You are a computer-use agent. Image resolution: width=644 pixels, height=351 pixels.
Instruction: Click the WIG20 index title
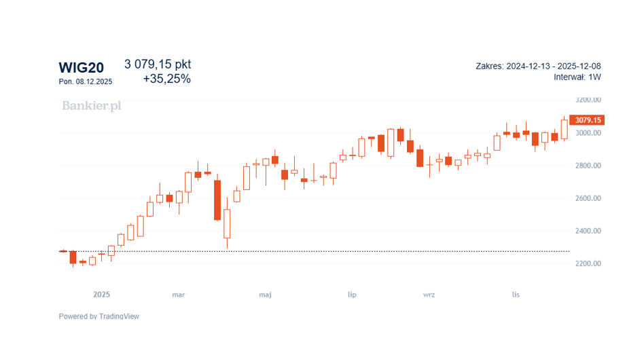coord(81,67)
